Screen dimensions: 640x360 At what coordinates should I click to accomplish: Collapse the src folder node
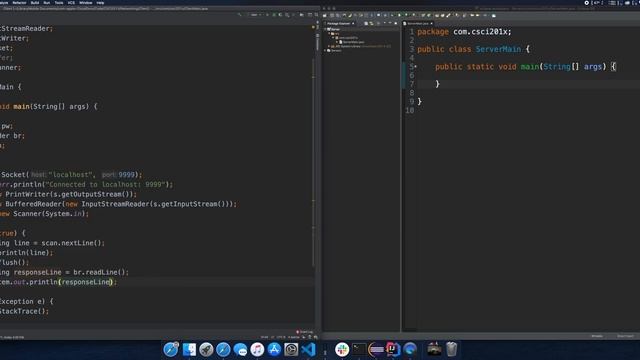point(329,33)
